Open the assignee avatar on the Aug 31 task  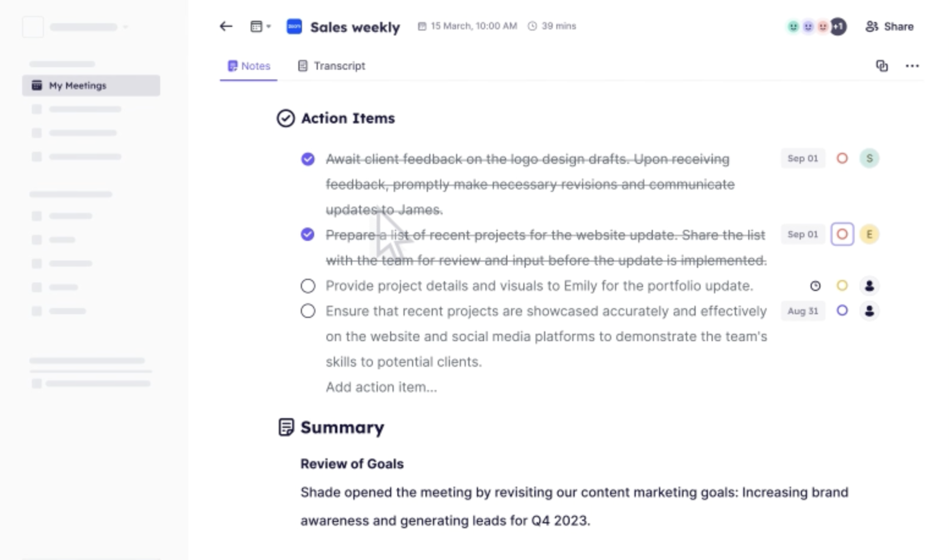pos(869,311)
